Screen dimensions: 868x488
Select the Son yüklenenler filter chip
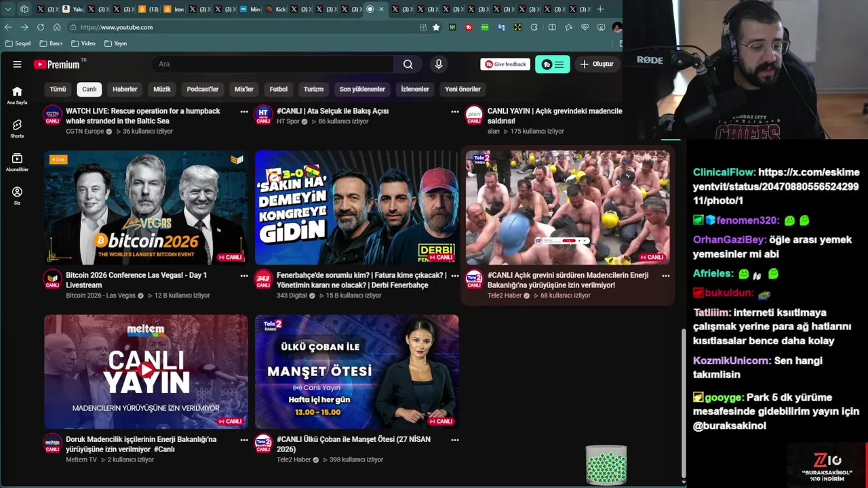pyautogui.click(x=362, y=89)
